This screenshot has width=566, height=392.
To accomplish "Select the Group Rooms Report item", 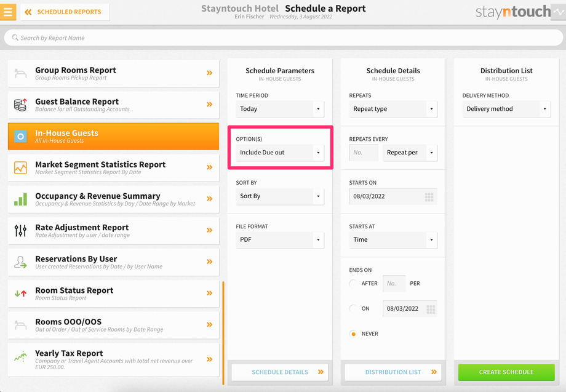I will click(113, 73).
